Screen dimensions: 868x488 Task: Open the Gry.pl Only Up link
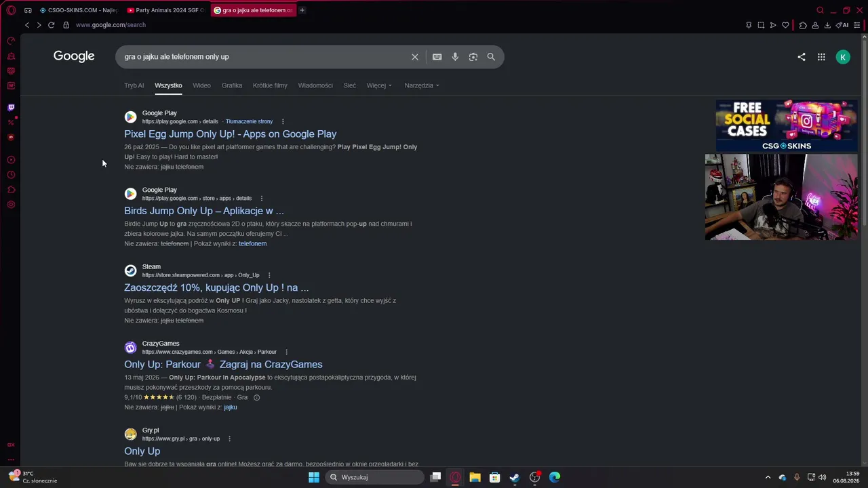[142, 451]
